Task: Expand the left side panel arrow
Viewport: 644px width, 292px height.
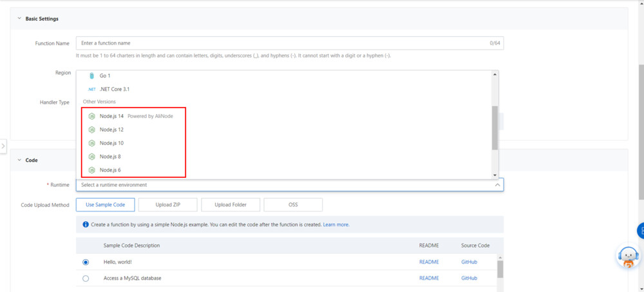Action: tap(3, 146)
